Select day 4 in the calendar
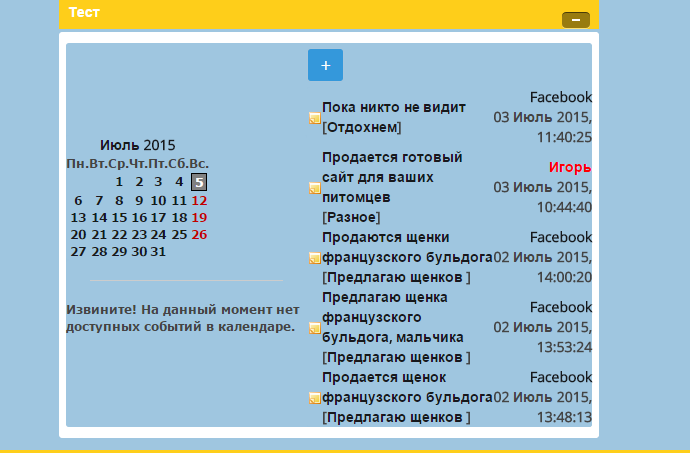Viewport: 690px width, 453px height. pos(179,182)
